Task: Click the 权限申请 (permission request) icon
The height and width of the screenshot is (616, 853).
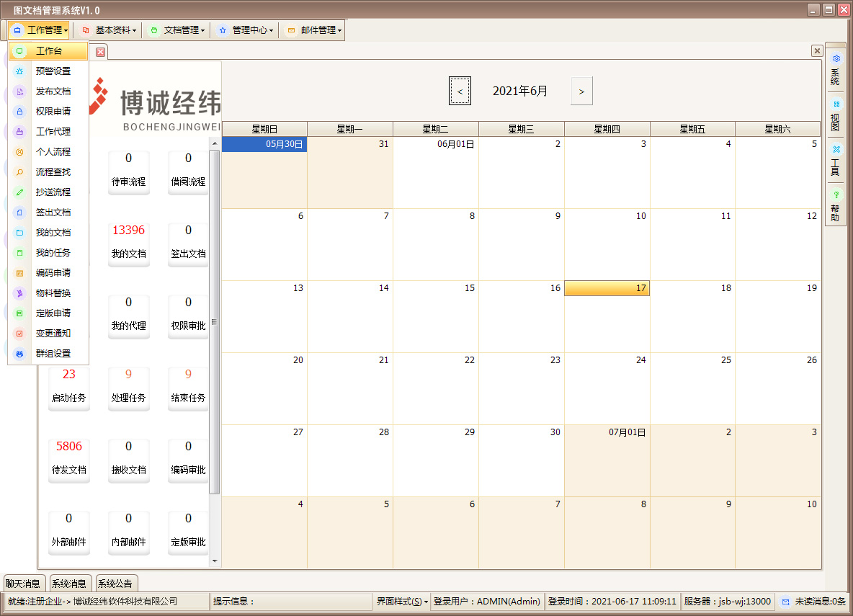Action: [x=50, y=112]
